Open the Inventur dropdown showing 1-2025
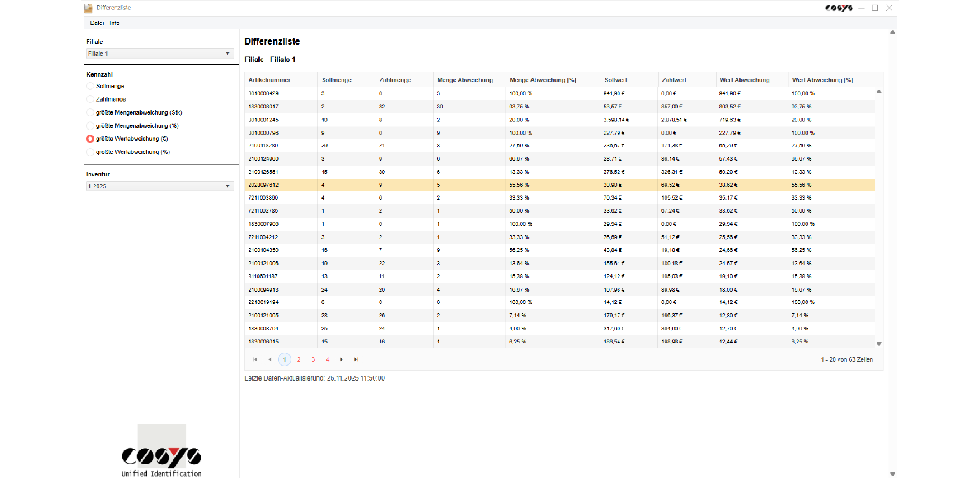The width and height of the screenshot is (980, 478). click(x=160, y=186)
